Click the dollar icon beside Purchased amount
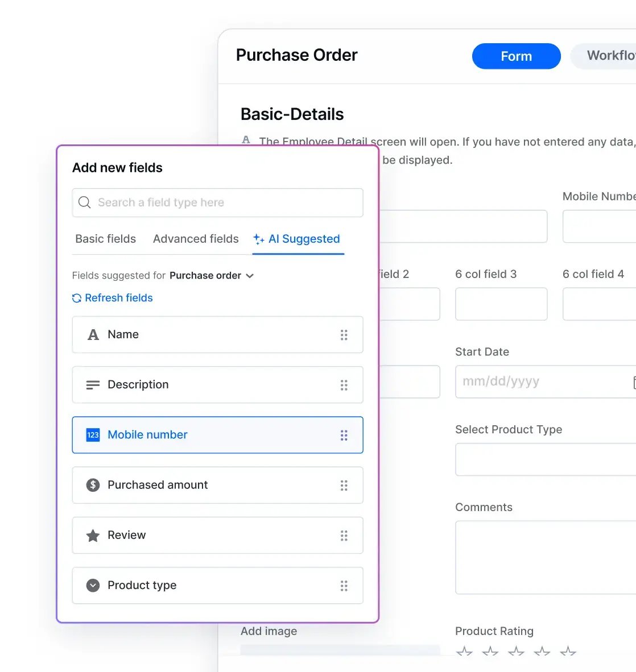 pos(93,485)
